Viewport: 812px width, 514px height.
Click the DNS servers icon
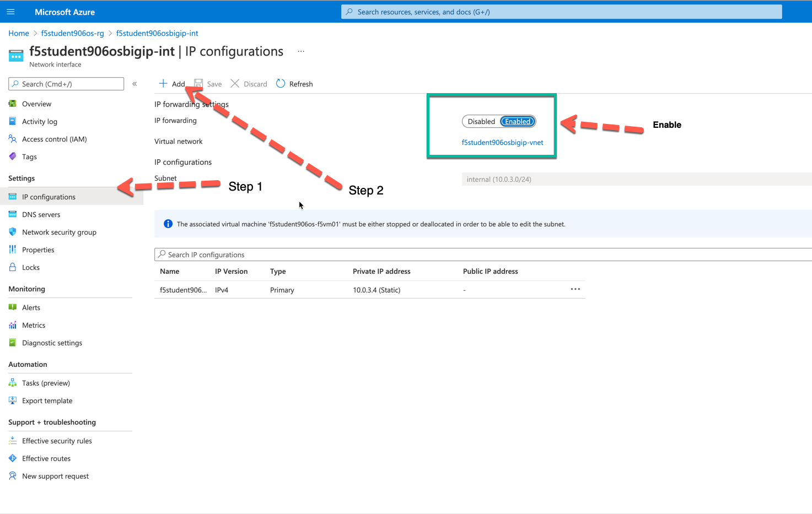(13, 214)
